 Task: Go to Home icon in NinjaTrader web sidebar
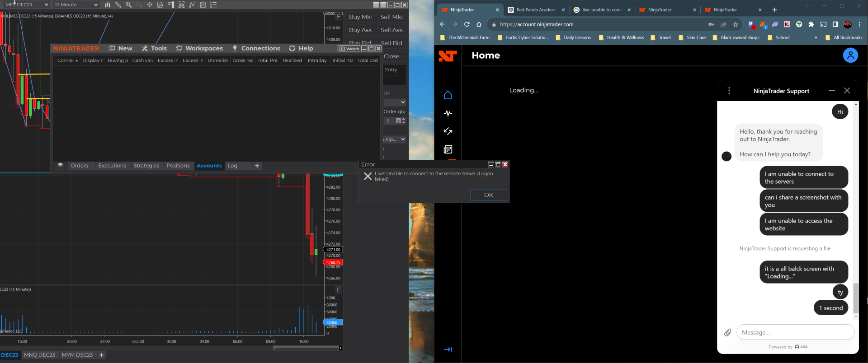448,95
